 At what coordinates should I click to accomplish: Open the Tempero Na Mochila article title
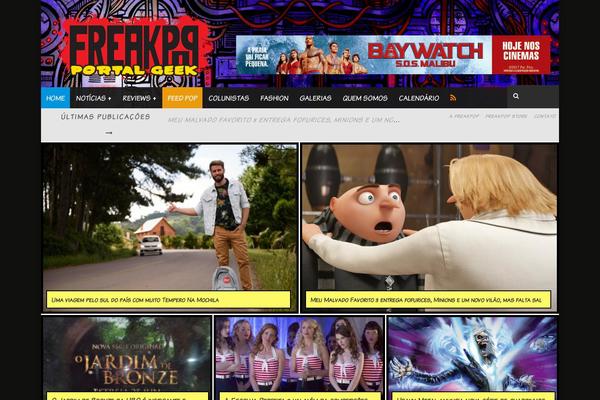[x=135, y=300]
